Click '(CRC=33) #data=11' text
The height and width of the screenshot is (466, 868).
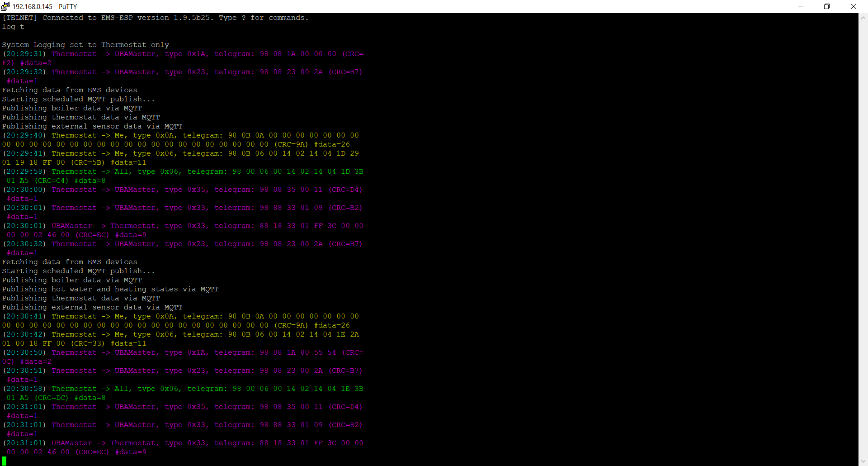pyautogui.click(x=108, y=343)
